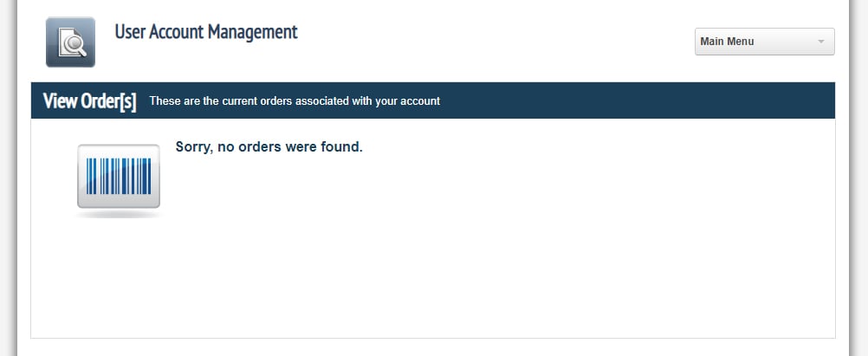Click "Sorry, no orders were found." message
The width and height of the screenshot is (868, 356).
coord(269,146)
